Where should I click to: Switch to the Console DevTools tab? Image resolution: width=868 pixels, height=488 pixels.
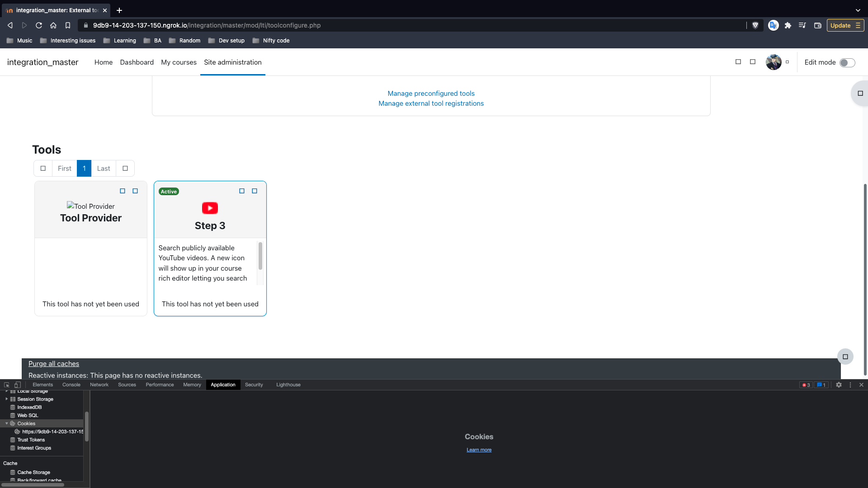click(71, 385)
